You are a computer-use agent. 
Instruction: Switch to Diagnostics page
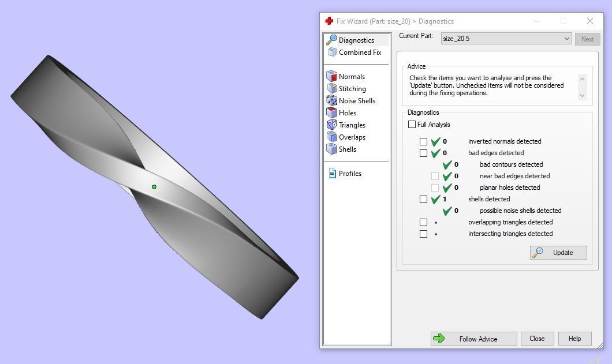coord(356,40)
